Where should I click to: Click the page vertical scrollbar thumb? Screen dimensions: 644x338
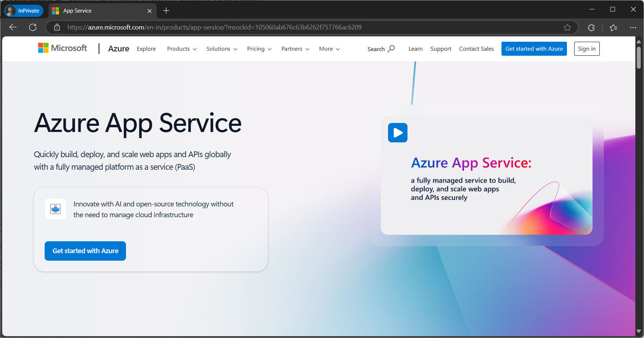[x=639, y=57]
